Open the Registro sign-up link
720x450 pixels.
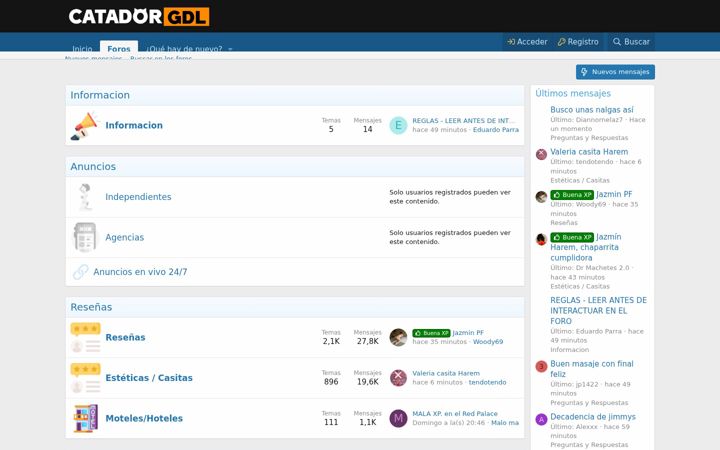(578, 42)
